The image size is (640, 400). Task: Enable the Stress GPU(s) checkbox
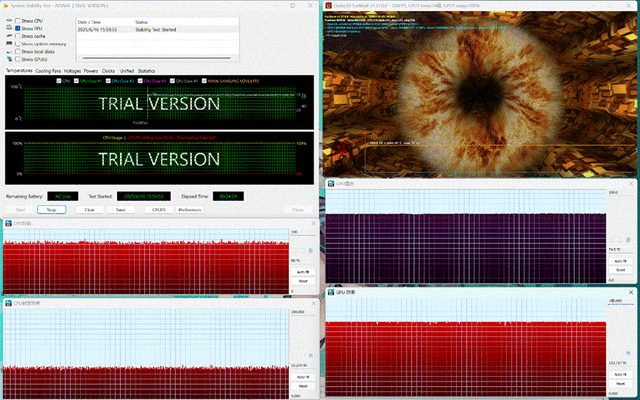pos(18,59)
